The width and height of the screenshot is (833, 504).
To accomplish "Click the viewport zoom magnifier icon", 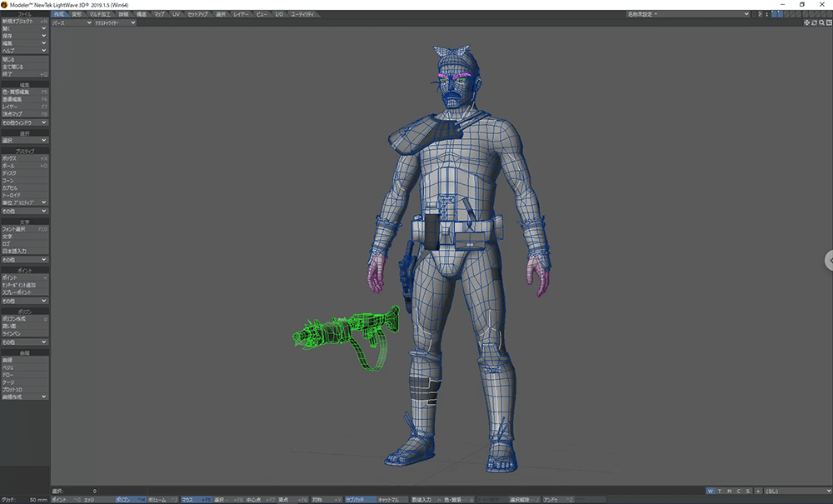I will click(821, 22).
